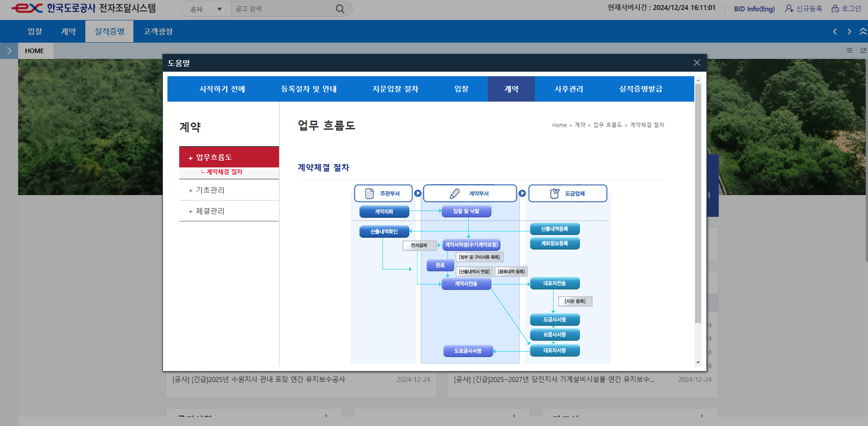Open login via the 로그인 padlock icon
This screenshot has height=426, width=868.
(834, 9)
